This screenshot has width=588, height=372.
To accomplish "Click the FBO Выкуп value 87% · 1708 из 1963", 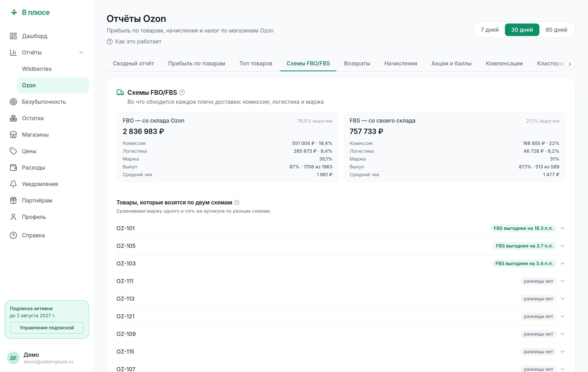I will click(311, 167).
